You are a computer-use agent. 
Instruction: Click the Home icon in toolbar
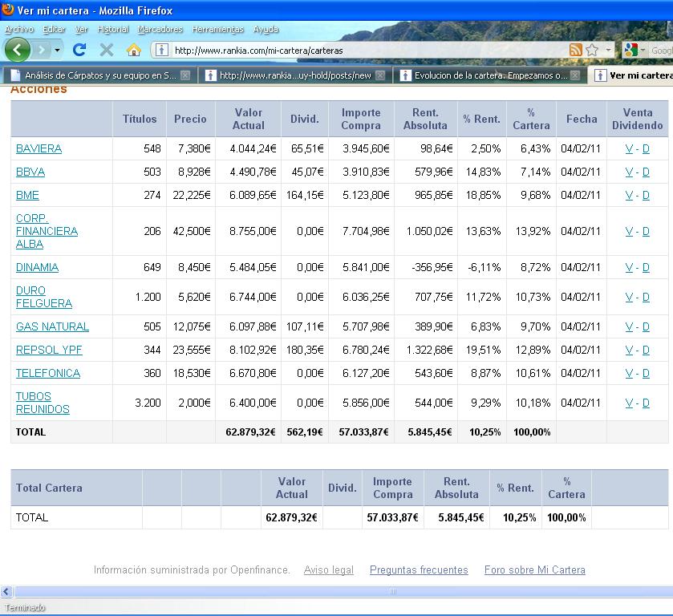coord(134,50)
